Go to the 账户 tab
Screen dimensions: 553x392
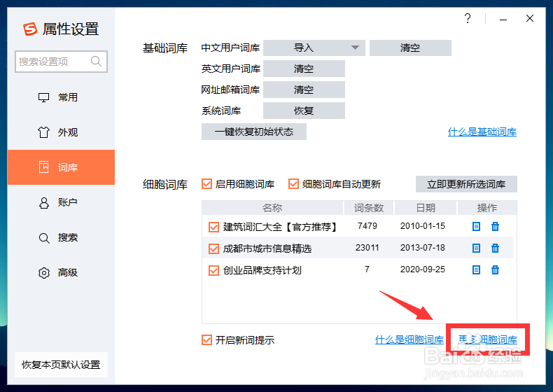coord(61,202)
